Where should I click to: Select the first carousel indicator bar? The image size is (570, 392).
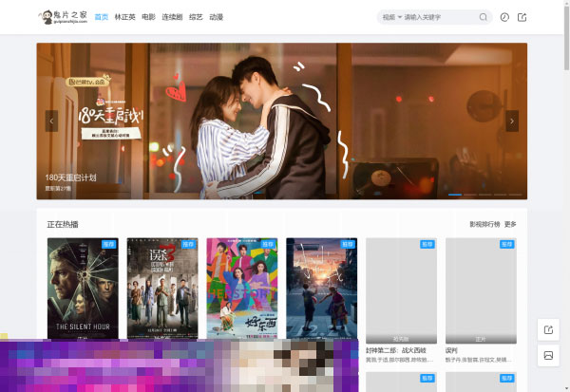point(454,194)
